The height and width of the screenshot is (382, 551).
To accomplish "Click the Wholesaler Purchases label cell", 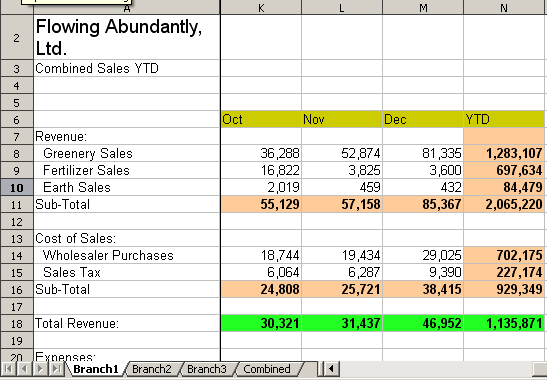I will click(127, 255).
